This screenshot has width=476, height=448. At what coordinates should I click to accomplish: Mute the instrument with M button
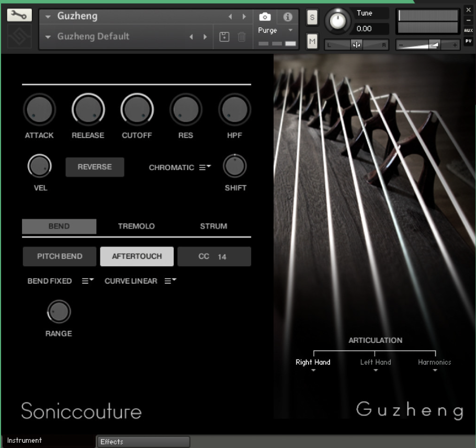pos(312,41)
